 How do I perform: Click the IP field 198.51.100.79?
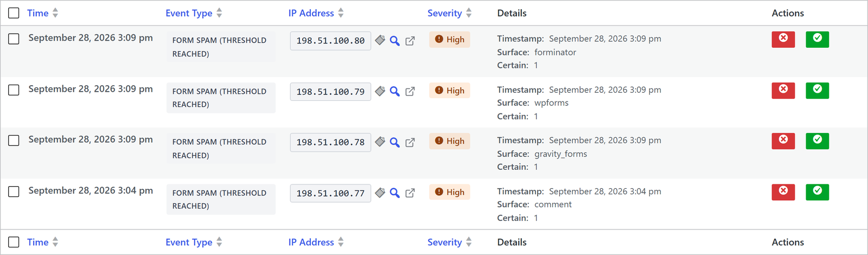point(330,92)
